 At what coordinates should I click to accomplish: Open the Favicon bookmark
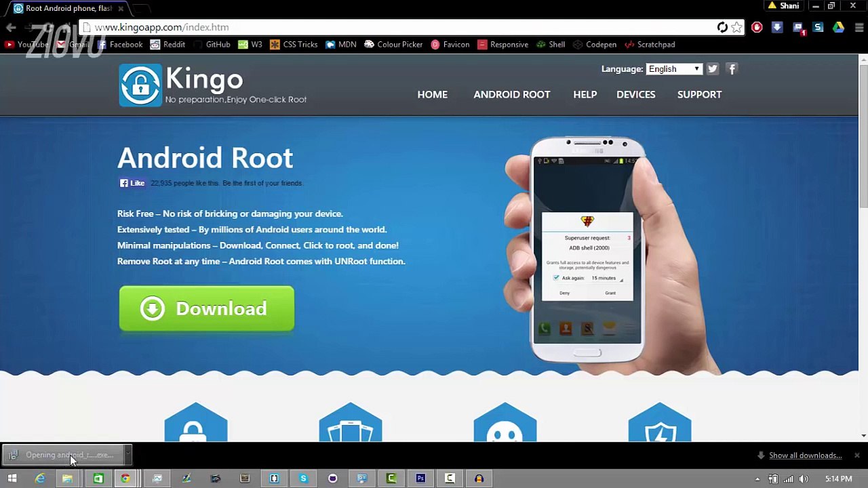click(x=450, y=44)
